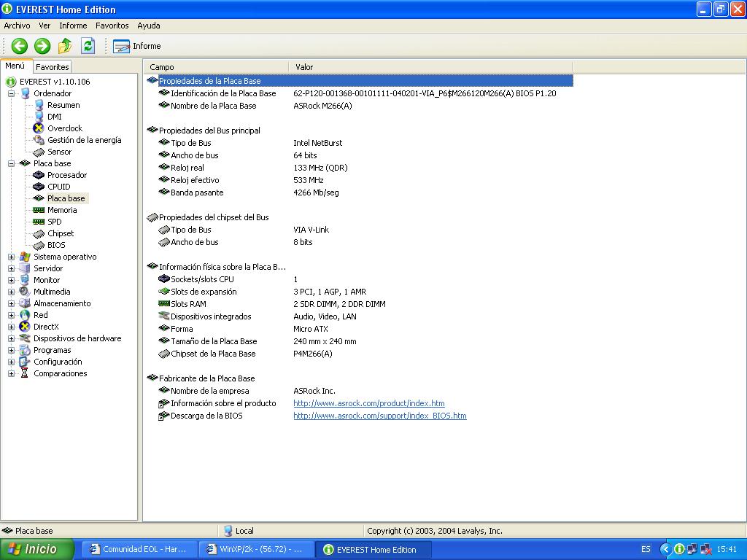Image resolution: width=747 pixels, height=560 pixels.
Task: Click the Sockets/slots CPU row icon
Action: [x=164, y=279]
